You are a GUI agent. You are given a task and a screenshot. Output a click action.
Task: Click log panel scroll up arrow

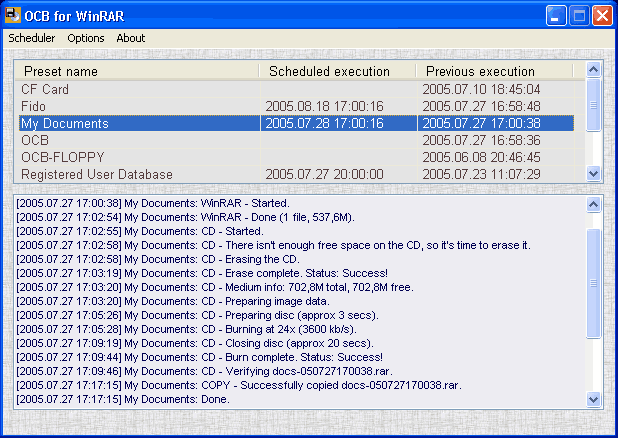click(593, 204)
